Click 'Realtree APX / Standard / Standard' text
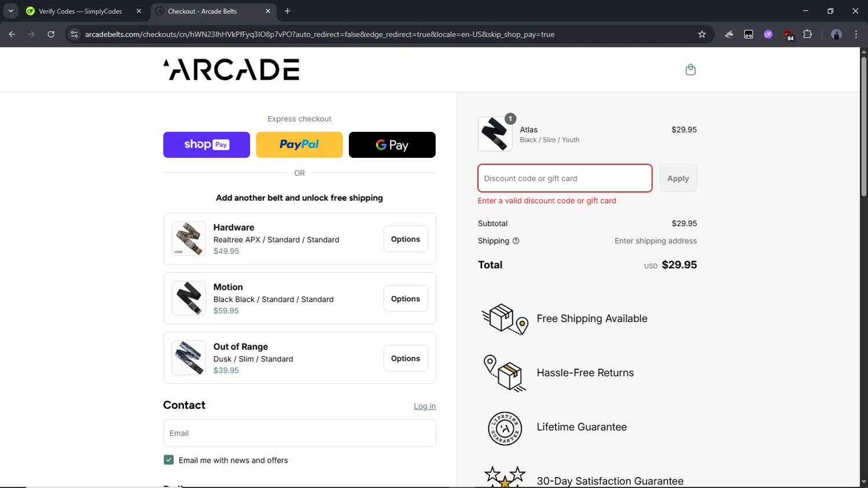The width and height of the screenshot is (868, 488). click(x=277, y=240)
